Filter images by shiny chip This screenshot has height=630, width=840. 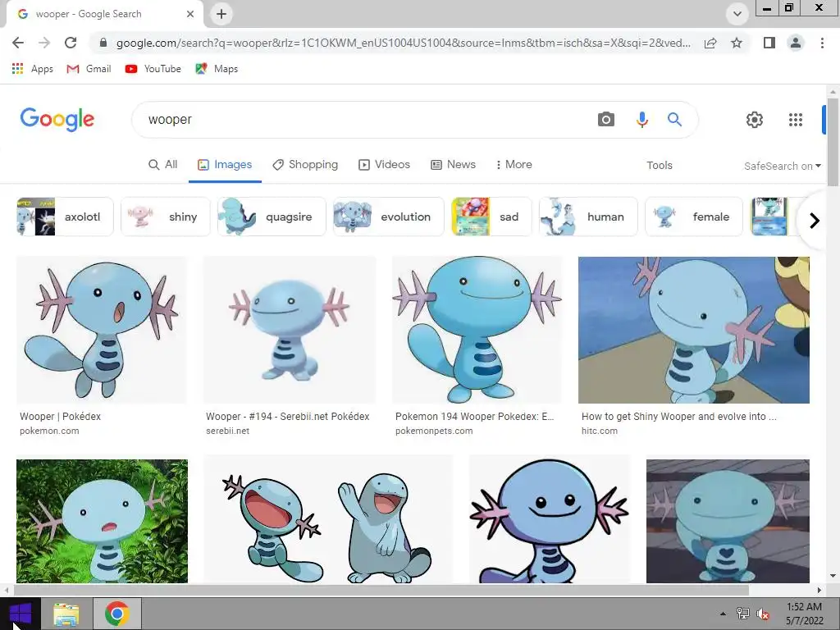point(166,217)
